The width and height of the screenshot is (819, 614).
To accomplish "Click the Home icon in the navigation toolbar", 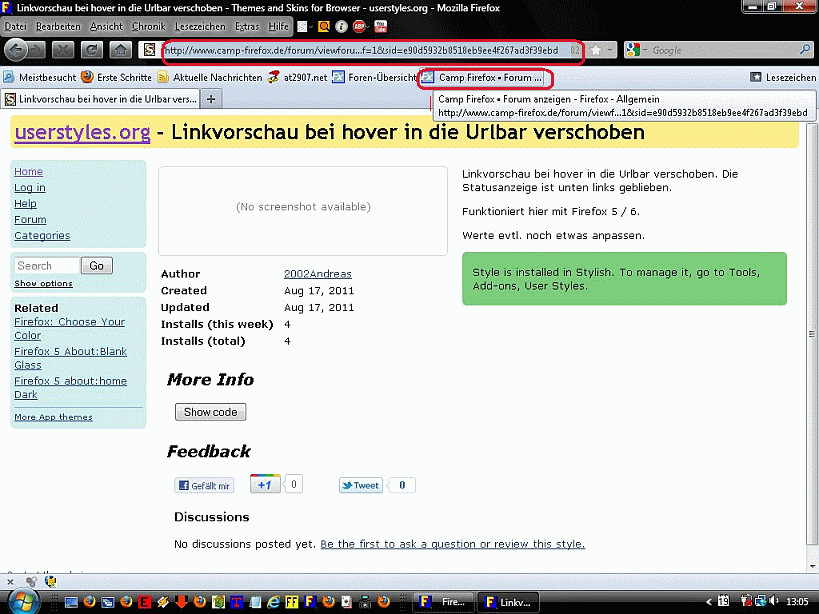I will tap(119, 50).
